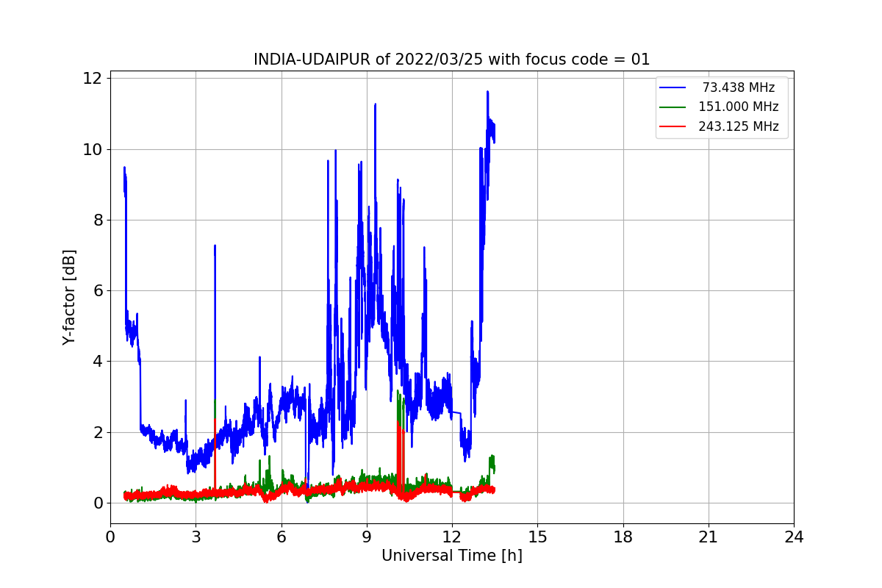Click x-axis tick label 6

pyautogui.click(x=281, y=537)
